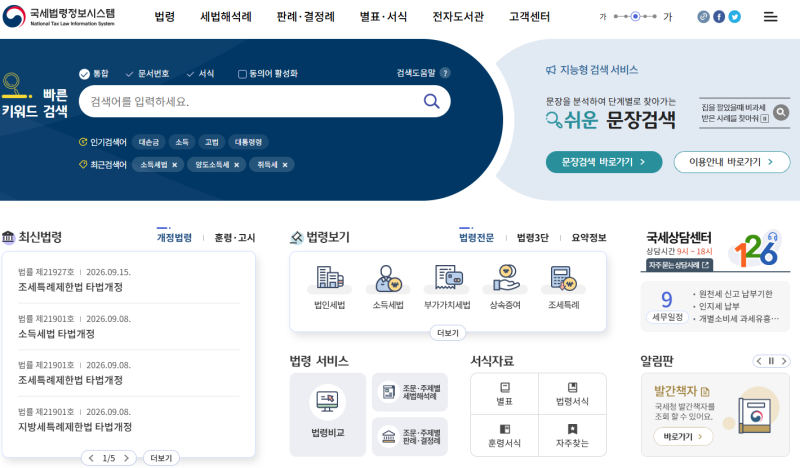Screen dimensions: 800x468
Task: Click 이용안내 바로가기 button
Action: tap(732, 162)
